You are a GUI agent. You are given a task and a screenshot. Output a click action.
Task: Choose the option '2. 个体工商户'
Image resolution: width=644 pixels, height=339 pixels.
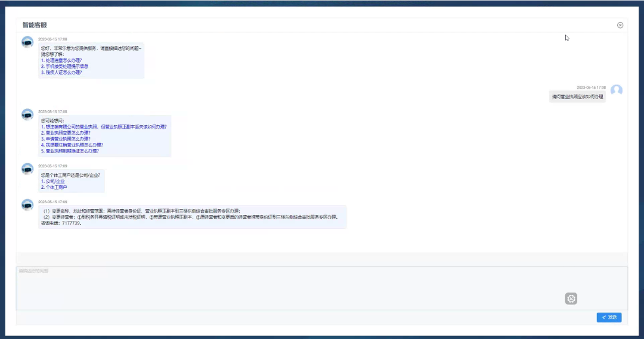tap(54, 187)
